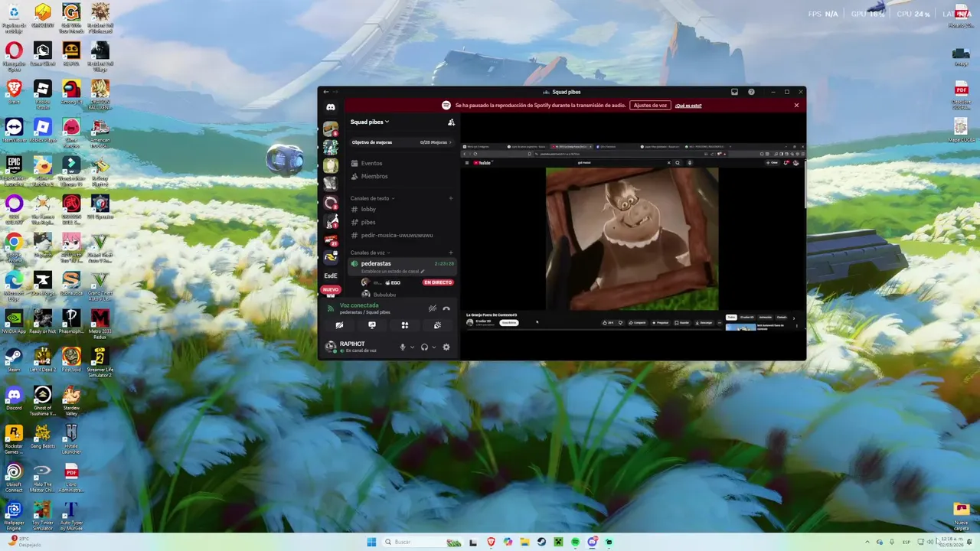
Task: Open the EsdE server in server list
Action: (x=331, y=275)
